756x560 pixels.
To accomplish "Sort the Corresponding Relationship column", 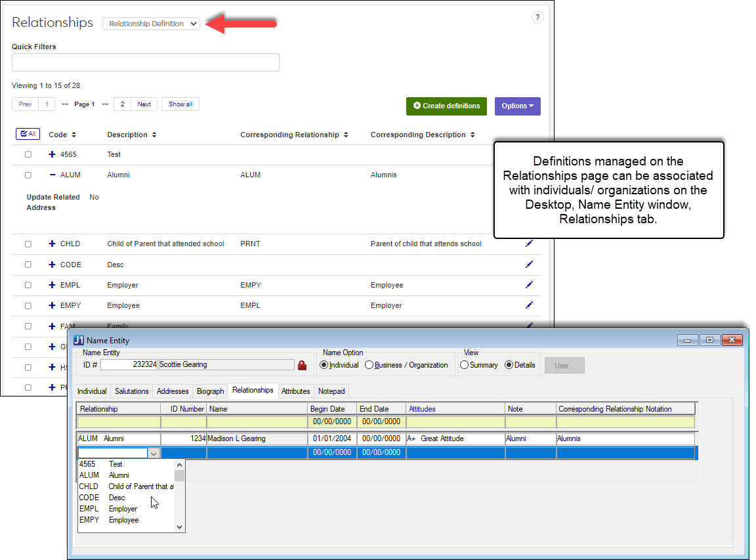I will [345, 135].
